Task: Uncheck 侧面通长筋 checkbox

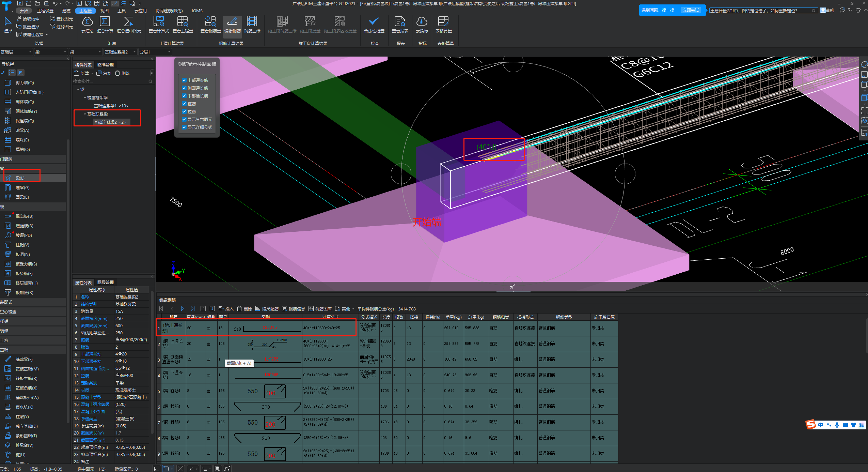Action: click(184, 88)
